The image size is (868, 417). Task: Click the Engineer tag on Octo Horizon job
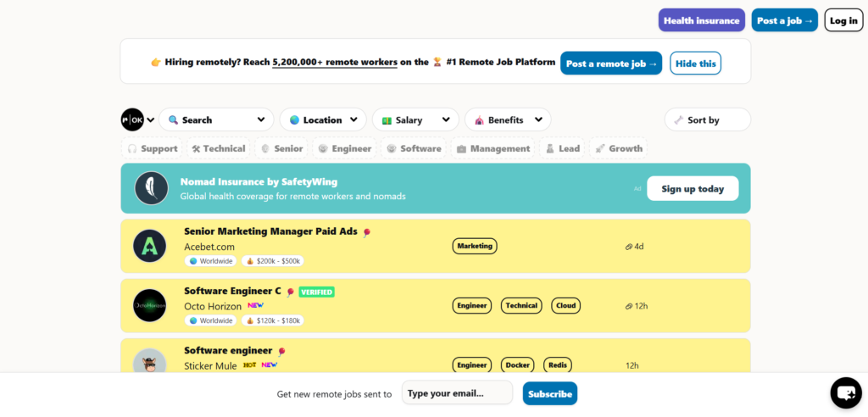coord(471,305)
